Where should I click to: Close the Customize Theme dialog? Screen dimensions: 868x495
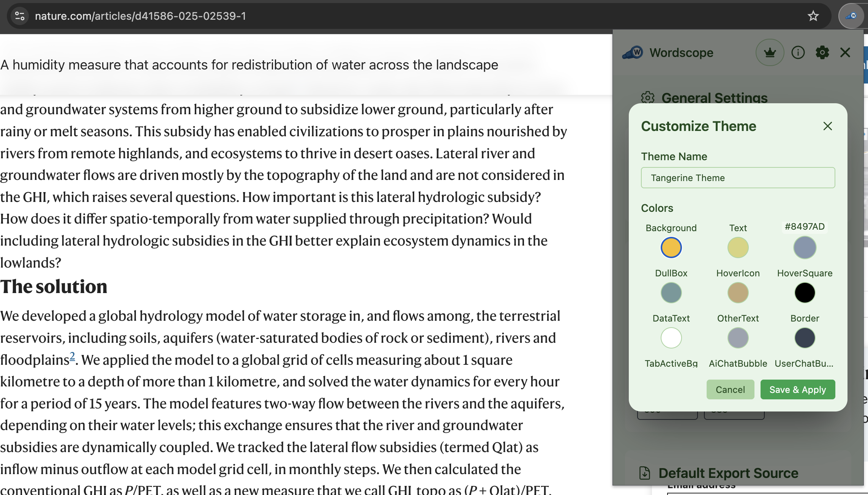(x=827, y=126)
